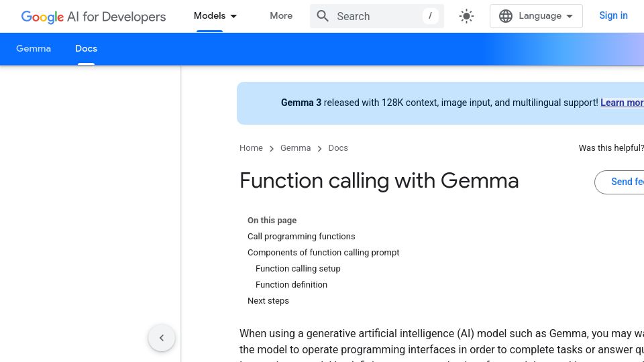Switch to the Gemma tab
Image resolution: width=644 pixels, height=362 pixels.
[x=34, y=48]
